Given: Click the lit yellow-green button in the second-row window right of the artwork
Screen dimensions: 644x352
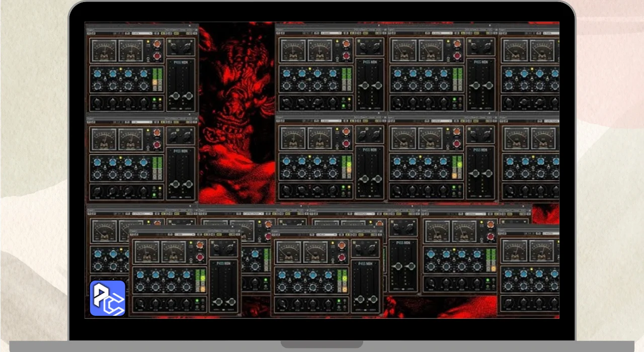Looking at the screenshot, I should [x=349, y=164].
